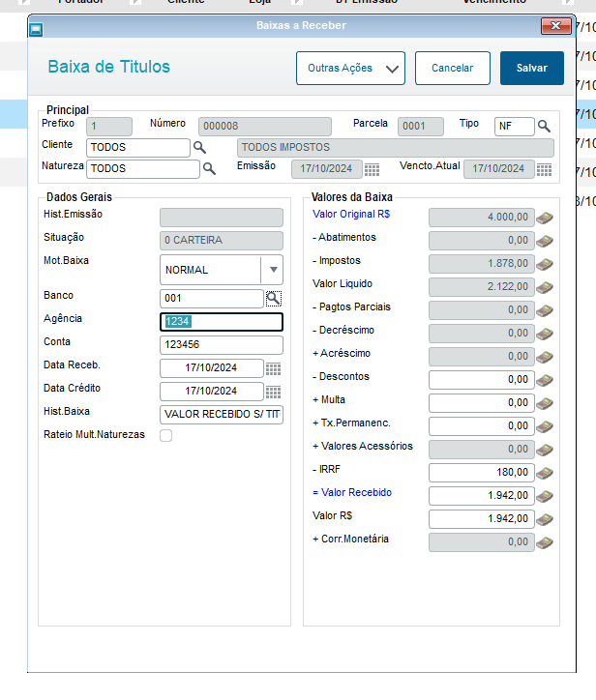Click calculator icon beside IRRF
The image size is (596, 700).
(545, 473)
